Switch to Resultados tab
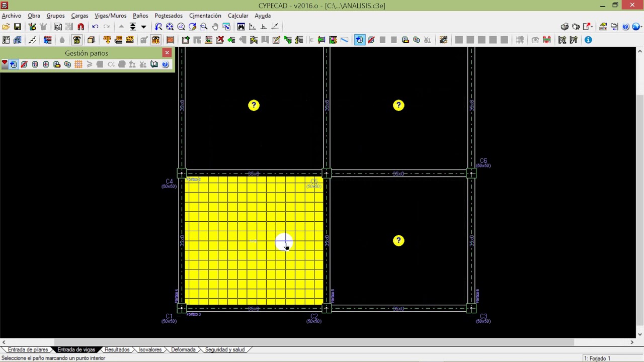This screenshot has height=362, width=644. tap(117, 349)
